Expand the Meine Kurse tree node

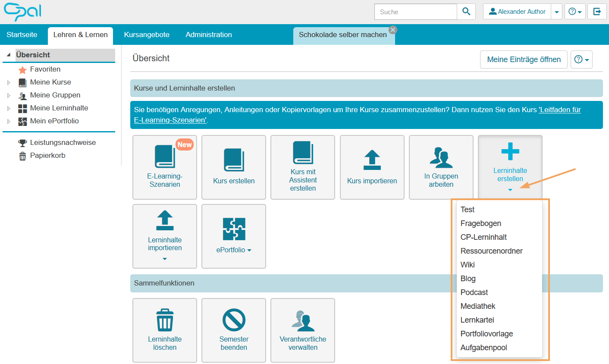pyautogui.click(x=9, y=82)
